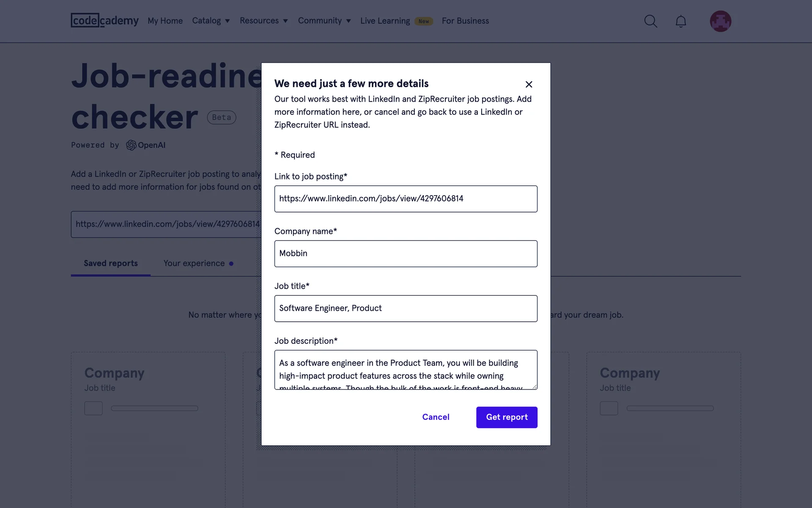
Task: Open Live Learning menu item
Action: 385,21
